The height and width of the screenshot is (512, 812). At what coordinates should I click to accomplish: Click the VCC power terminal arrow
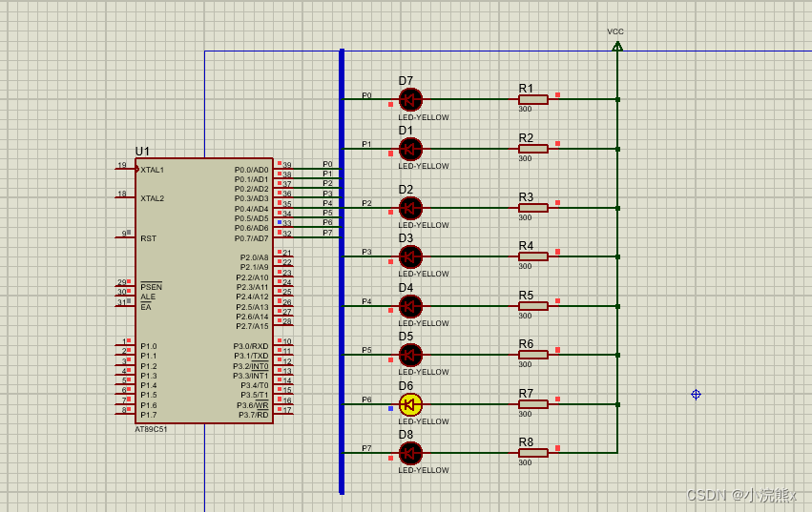617,47
